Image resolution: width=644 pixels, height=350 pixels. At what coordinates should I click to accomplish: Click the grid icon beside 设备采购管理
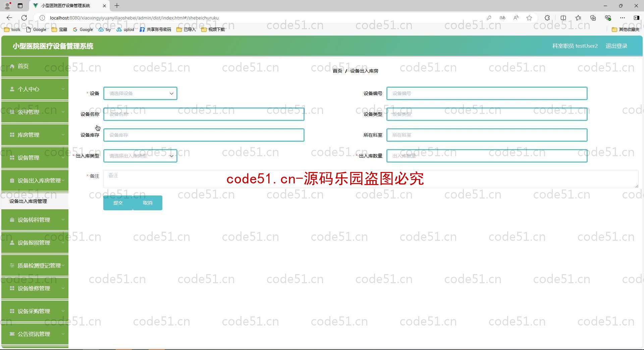pyautogui.click(x=12, y=311)
